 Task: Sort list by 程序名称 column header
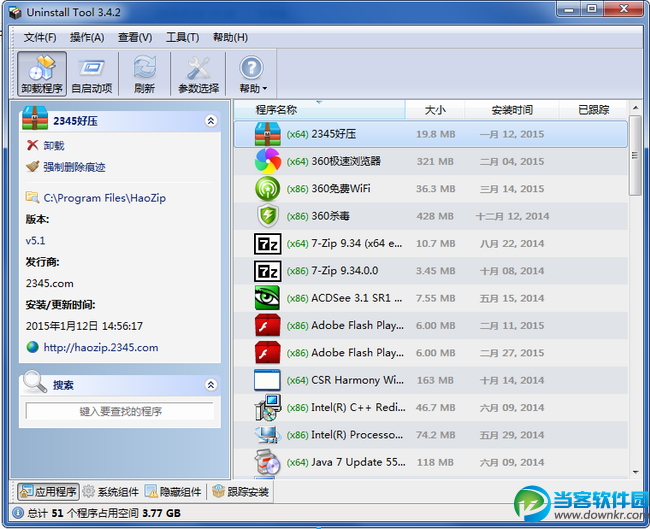click(319, 110)
